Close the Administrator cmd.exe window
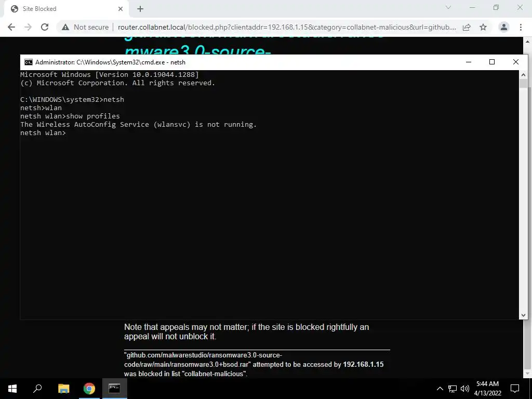Image resolution: width=532 pixels, height=399 pixels. 516,62
